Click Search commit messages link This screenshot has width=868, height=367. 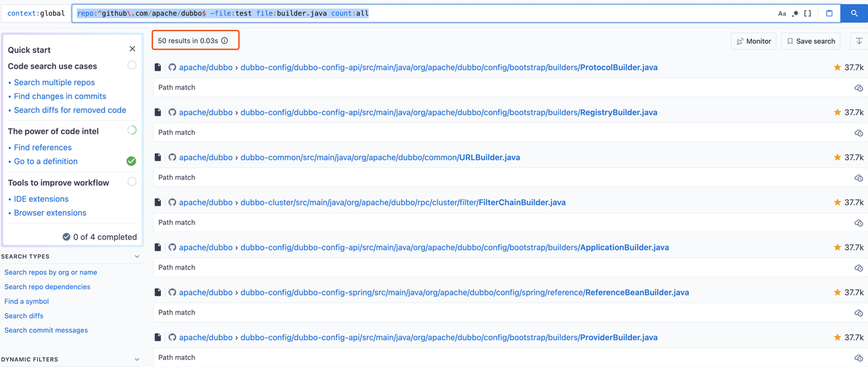pyautogui.click(x=46, y=330)
